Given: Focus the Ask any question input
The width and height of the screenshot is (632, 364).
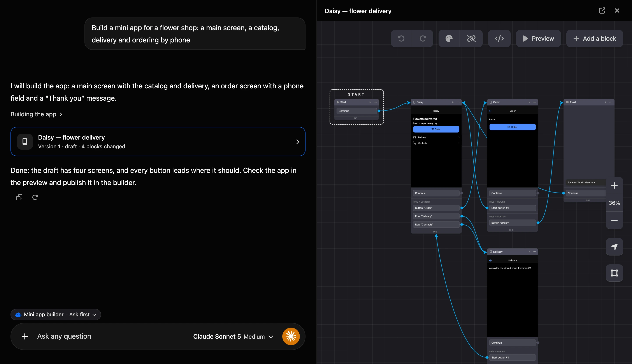Looking at the screenshot, I should point(110,336).
